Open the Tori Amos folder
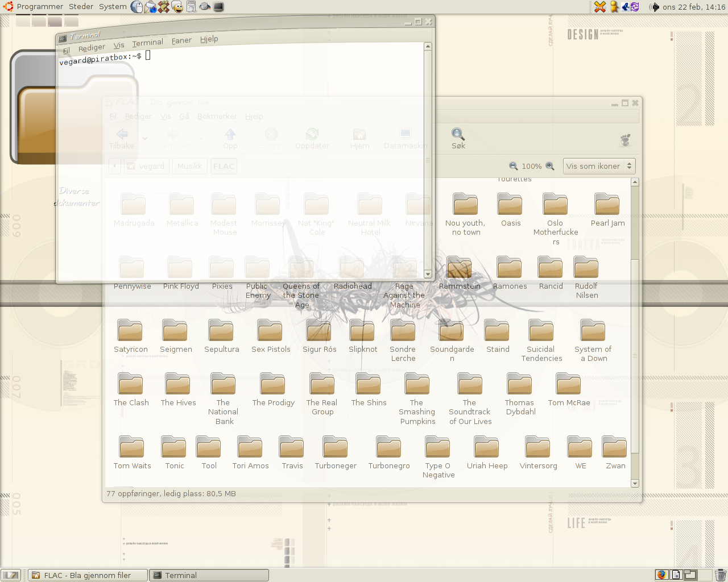Screen dimensions: 728x582 pyautogui.click(x=250, y=453)
